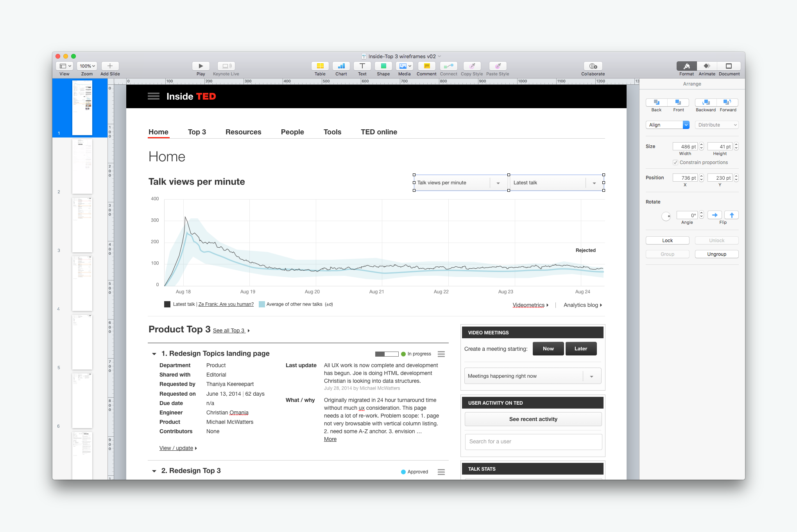Viewport: 797px width, 532px height.
Task: Click the Now meeting button
Action: [x=548, y=349]
